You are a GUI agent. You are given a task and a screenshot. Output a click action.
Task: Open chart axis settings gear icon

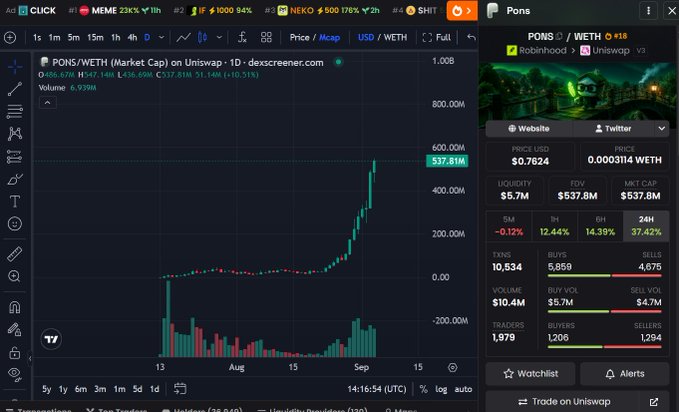point(453,367)
